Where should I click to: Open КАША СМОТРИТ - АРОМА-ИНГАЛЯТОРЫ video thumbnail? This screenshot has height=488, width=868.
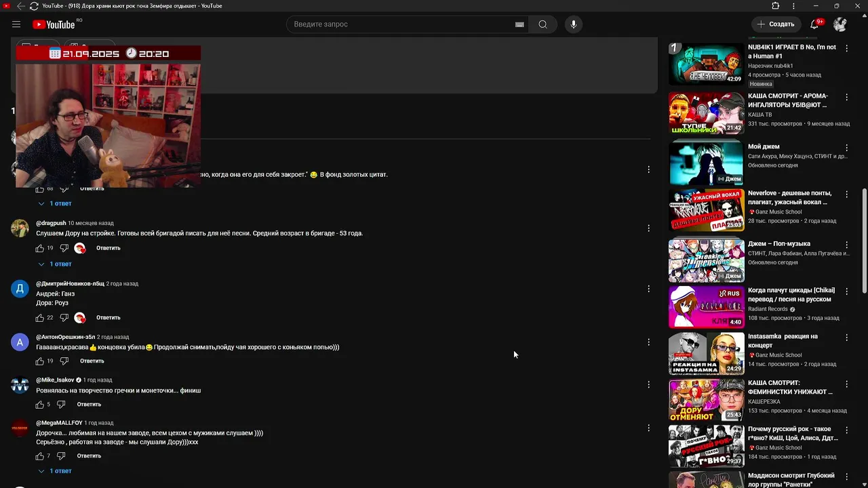coord(706,113)
